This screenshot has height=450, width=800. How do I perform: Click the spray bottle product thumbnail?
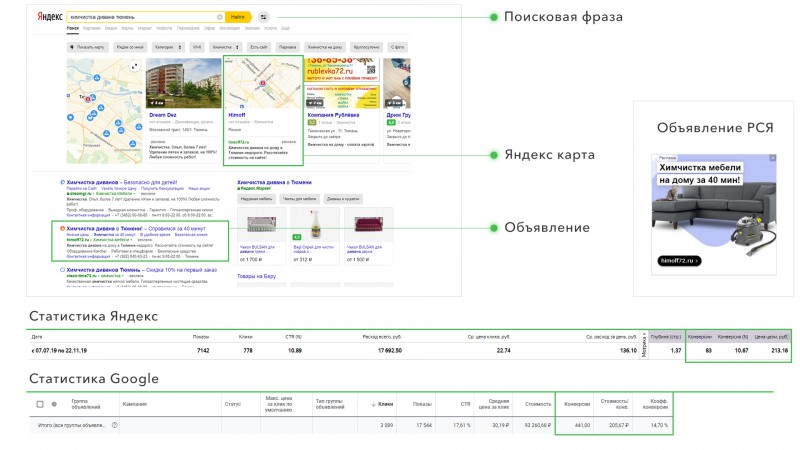(315, 224)
